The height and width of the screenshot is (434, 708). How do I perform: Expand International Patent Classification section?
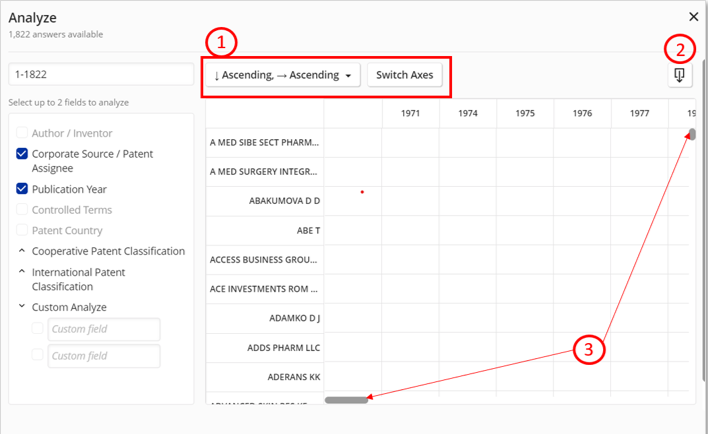point(22,272)
